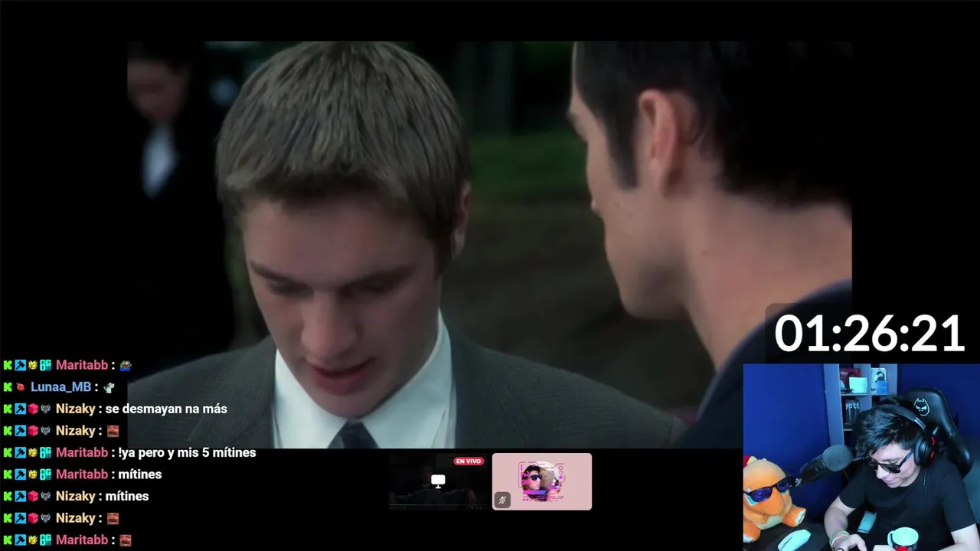Image resolution: width=980 pixels, height=551 pixels.
Task: Click Maritabb's message reading 'mítines'
Action: tap(139, 474)
